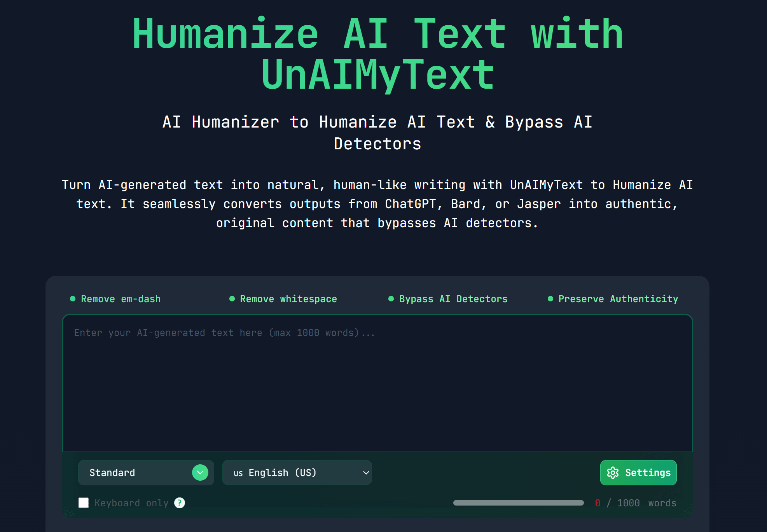Open the Standard mode dropdown
The width and height of the screenshot is (767, 532).
[x=146, y=472]
